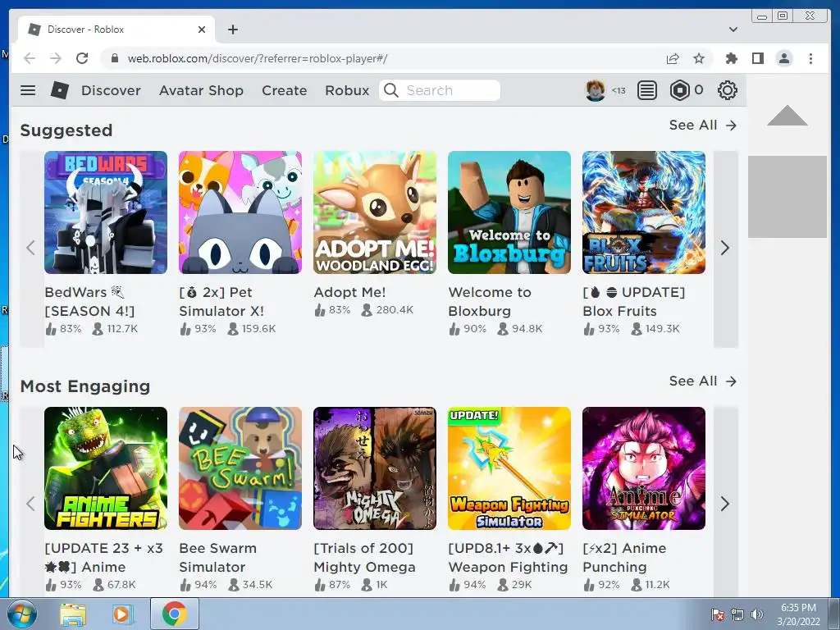The height and width of the screenshot is (630, 840).
Task: Go back with the browser back arrow
Action: [30, 58]
